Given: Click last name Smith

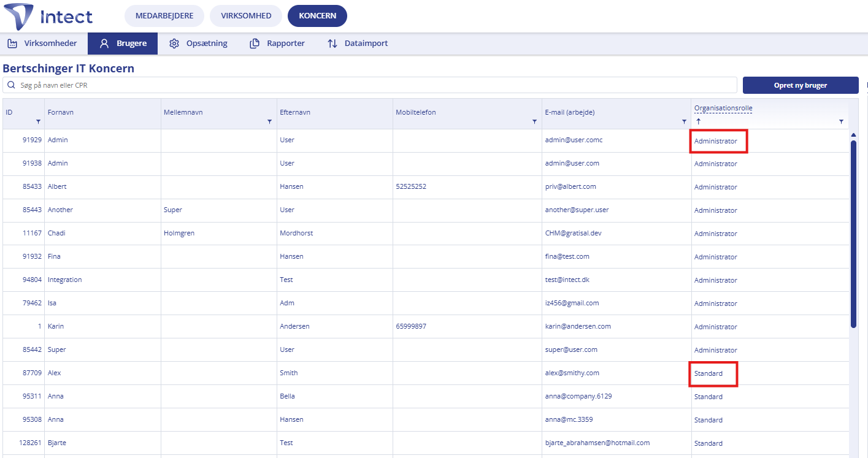Looking at the screenshot, I should pyautogui.click(x=289, y=373).
